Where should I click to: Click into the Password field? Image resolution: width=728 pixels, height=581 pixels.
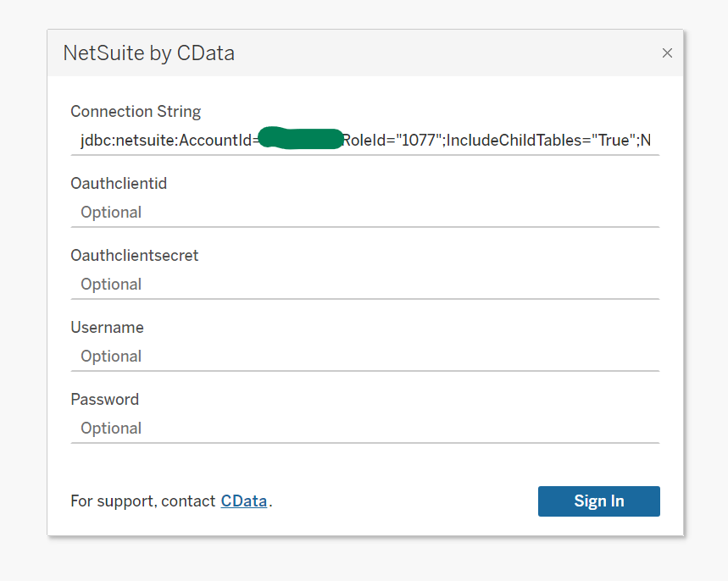(x=364, y=429)
